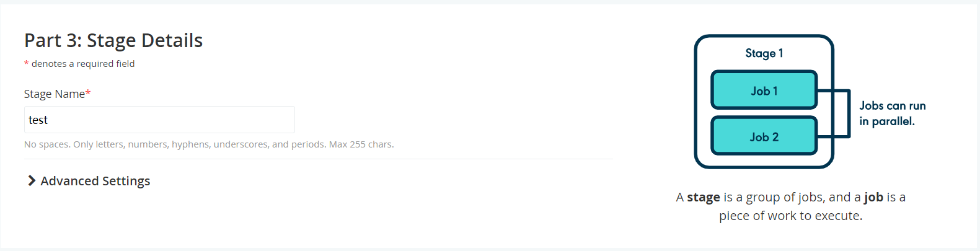
Task: Click the divider line above Advanced Settings
Action: point(319,159)
